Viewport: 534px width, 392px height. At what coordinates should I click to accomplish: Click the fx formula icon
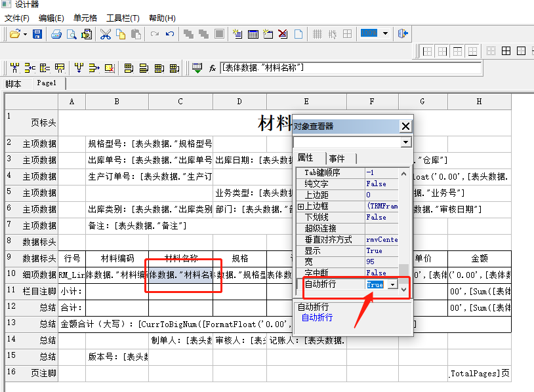pyautogui.click(x=213, y=68)
